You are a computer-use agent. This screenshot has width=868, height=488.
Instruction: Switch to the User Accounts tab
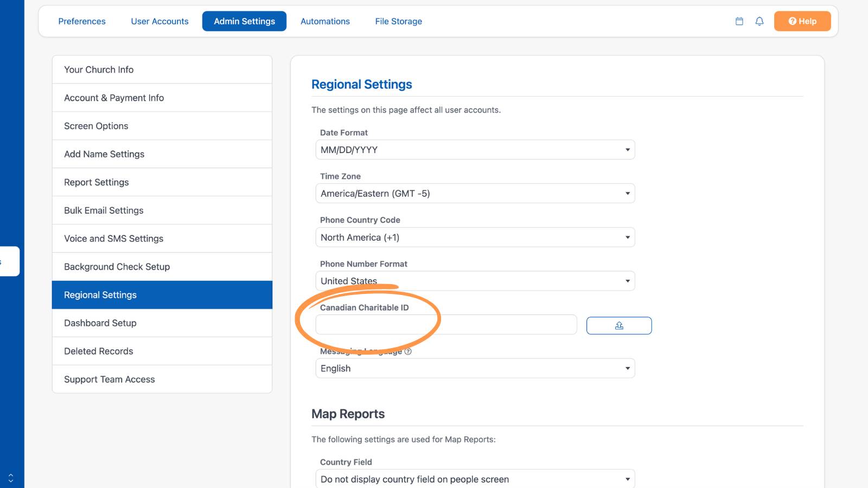pyautogui.click(x=159, y=21)
